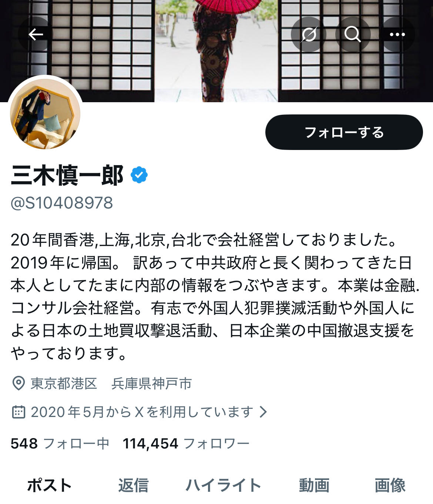This screenshot has width=433, height=504.
Task: Expand join date details chevron
Action: point(263,412)
